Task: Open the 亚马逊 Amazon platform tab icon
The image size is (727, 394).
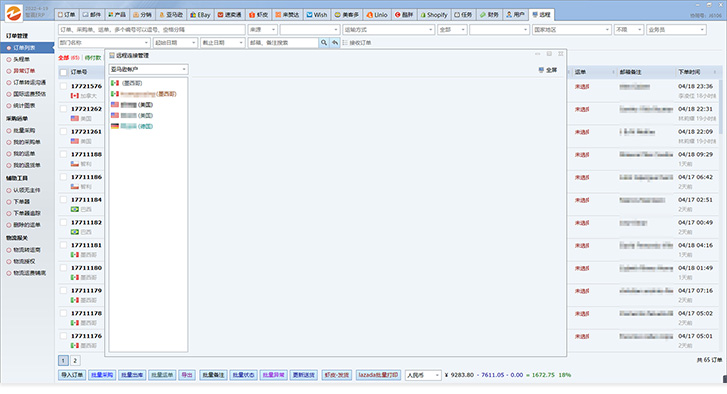Action: click(x=162, y=15)
